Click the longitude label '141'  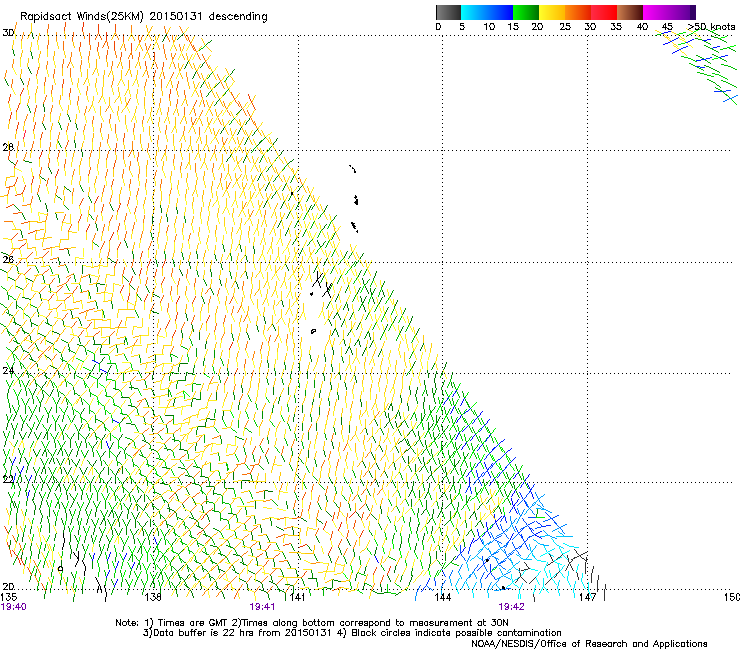(297, 597)
